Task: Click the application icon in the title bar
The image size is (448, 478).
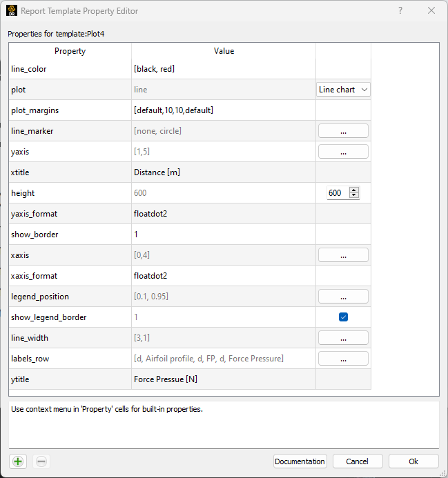Action: coord(12,10)
